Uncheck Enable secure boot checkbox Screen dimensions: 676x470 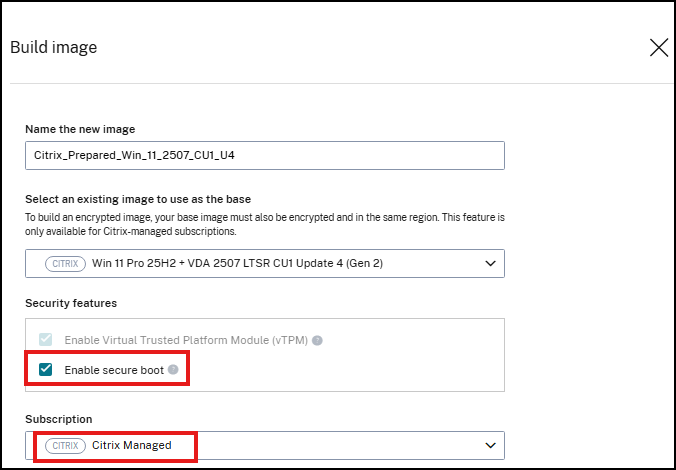45,370
